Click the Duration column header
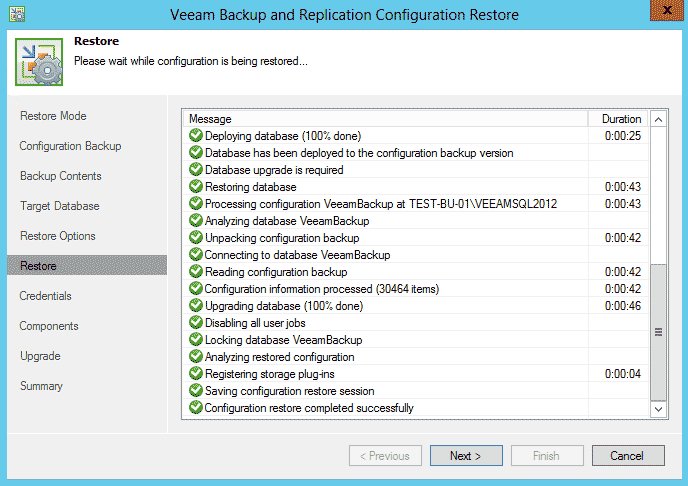The height and width of the screenshot is (486, 688). [x=618, y=119]
